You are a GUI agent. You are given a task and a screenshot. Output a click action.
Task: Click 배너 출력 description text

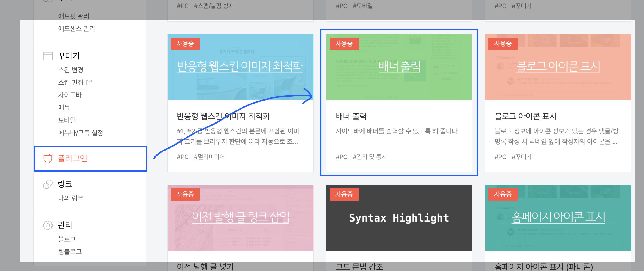point(397,131)
